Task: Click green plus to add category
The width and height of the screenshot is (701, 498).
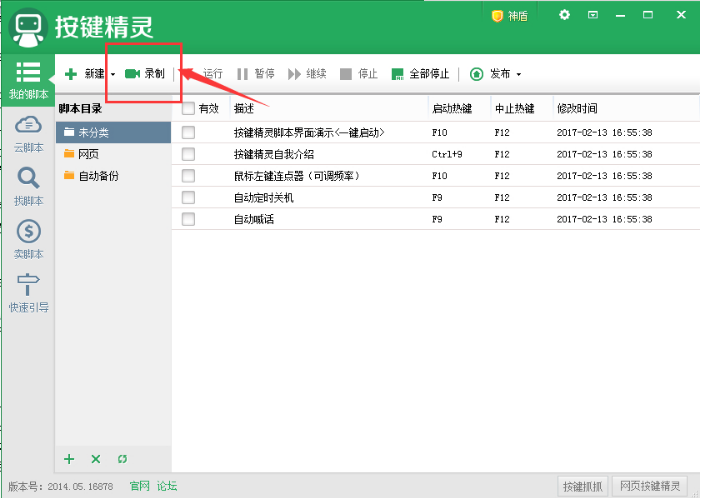Action: (x=69, y=459)
